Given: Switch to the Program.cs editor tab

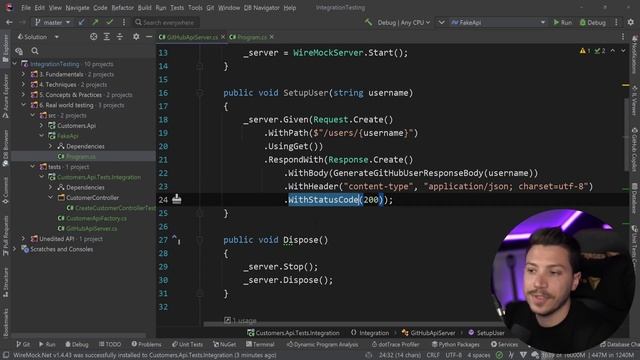Looking at the screenshot, I should (x=248, y=37).
